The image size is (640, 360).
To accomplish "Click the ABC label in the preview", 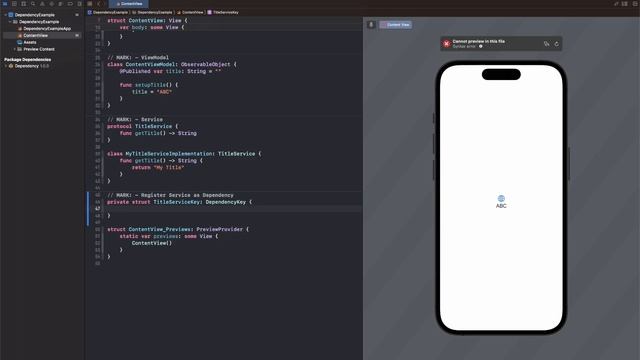I will coord(501,206).
